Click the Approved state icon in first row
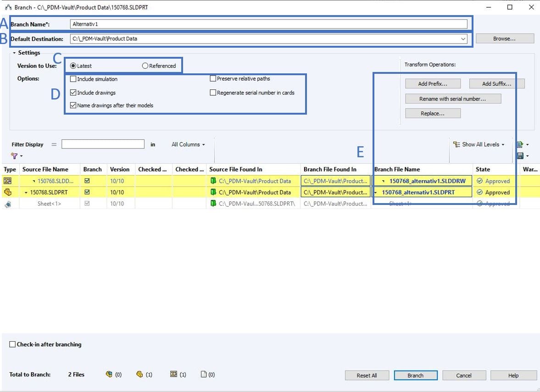 pyautogui.click(x=480, y=181)
